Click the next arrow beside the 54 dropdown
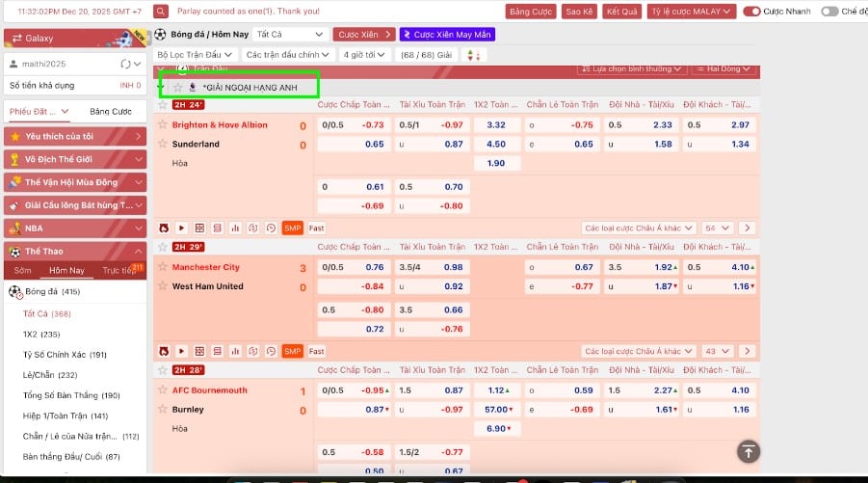The height and width of the screenshot is (483, 868). click(x=748, y=228)
